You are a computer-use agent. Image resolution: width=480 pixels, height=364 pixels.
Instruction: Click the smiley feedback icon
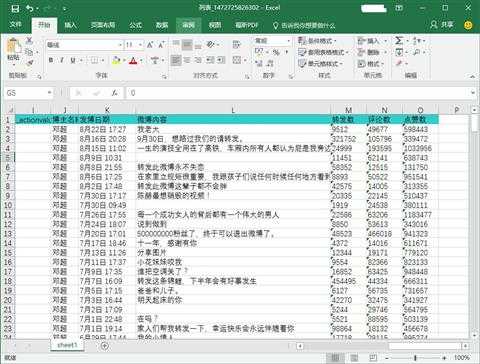pyautogui.click(x=468, y=25)
